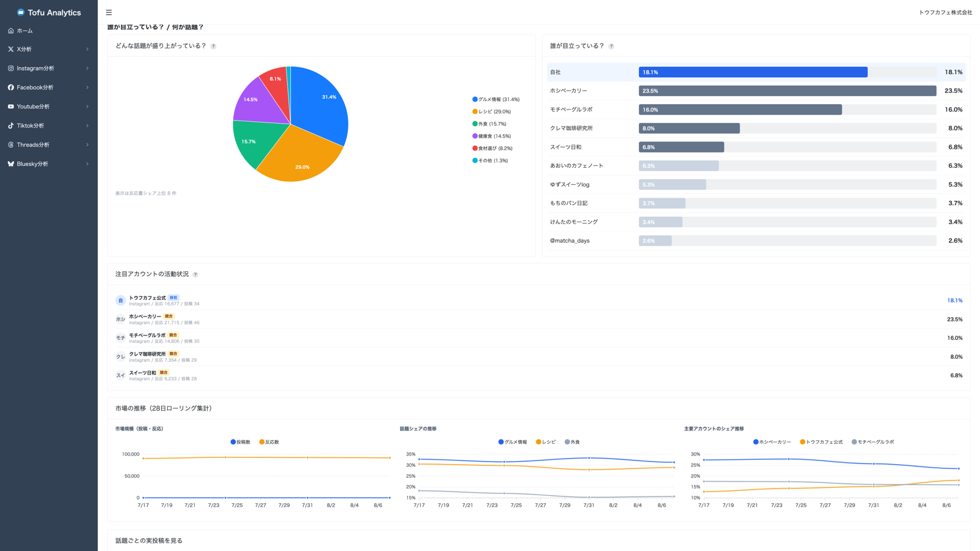980x551 pixels.
Task: Select 話題ごとの実投稿を見る heading
Action: (149, 541)
